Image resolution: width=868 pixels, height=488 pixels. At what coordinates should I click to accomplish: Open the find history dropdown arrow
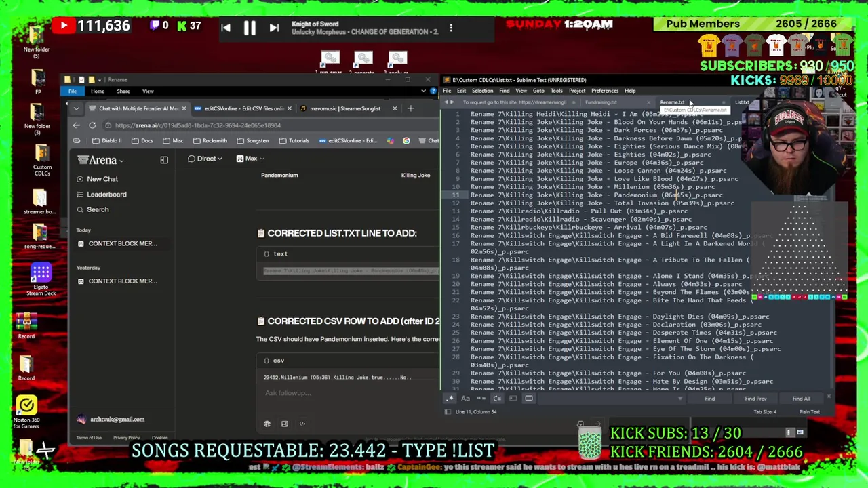(680, 399)
